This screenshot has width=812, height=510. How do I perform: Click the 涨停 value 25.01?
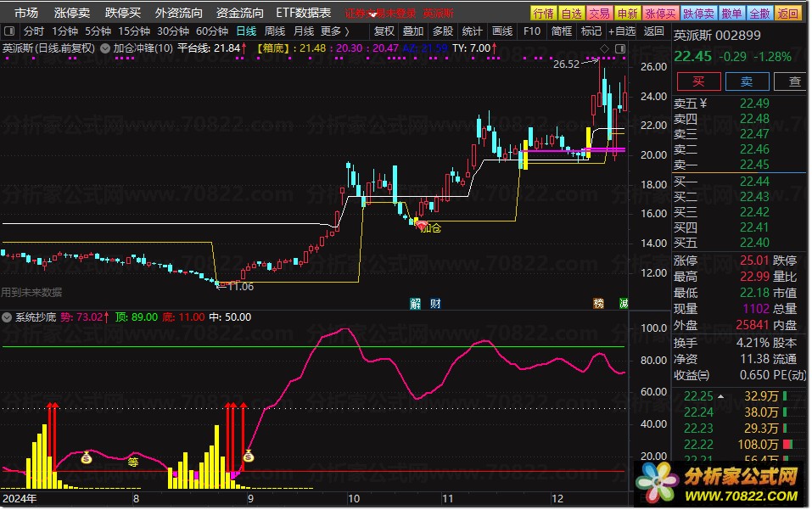(x=754, y=261)
